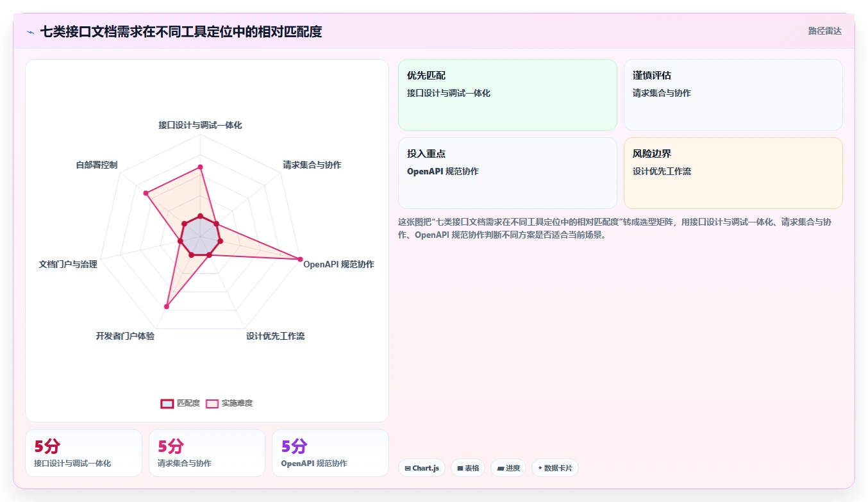
Task: Click the radar point on the OpenAPI 规范协作 axis
Action: pos(300,259)
